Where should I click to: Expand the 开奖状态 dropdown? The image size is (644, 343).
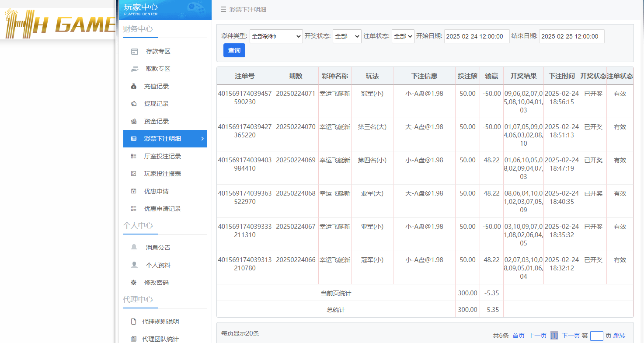(x=347, y=36)
